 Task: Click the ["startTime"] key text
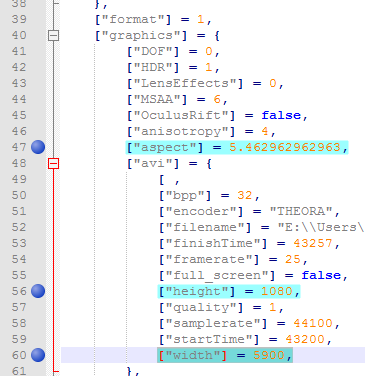[x=209, y=339]
